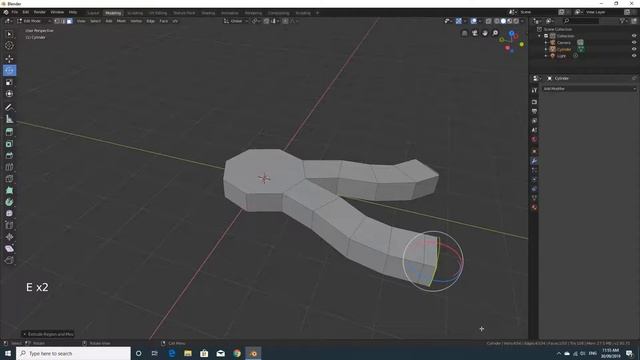This screenshot has height=360, width=640.
Task: Hide the Light object in outliner
Action: [634, 56]
